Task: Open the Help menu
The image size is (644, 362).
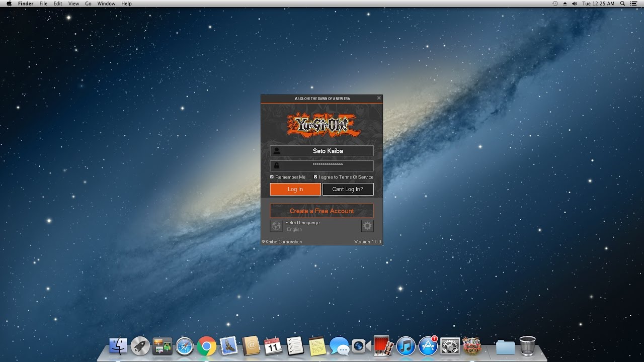Action: tap(126, 4)
